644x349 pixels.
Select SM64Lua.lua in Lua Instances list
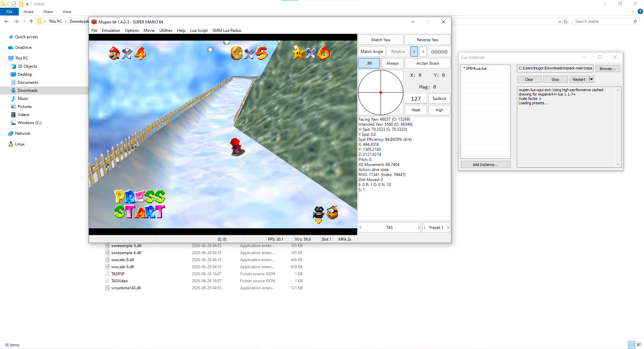point(485,68)
